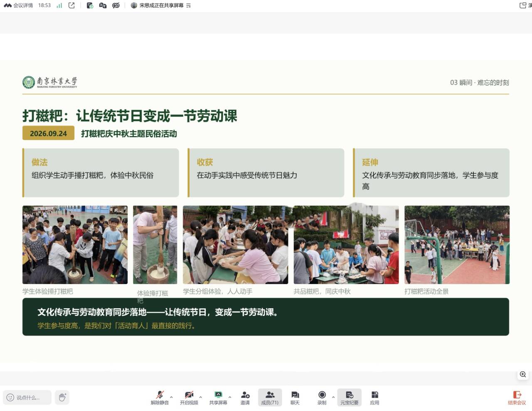
Task: Click the 共享屏幕 share screen icon
Action: pyautogui.click(x=218, y=398)
